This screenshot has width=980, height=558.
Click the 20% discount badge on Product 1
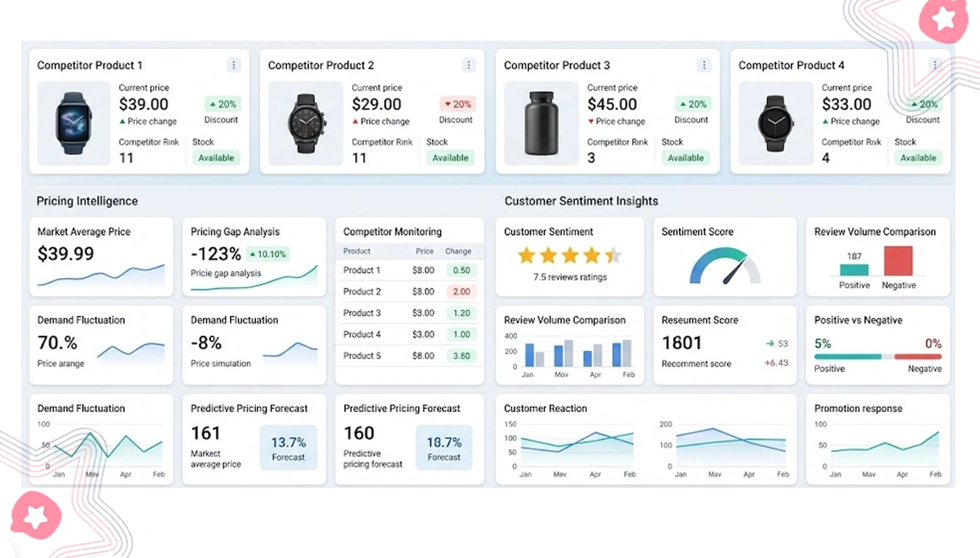click(222, 104)
